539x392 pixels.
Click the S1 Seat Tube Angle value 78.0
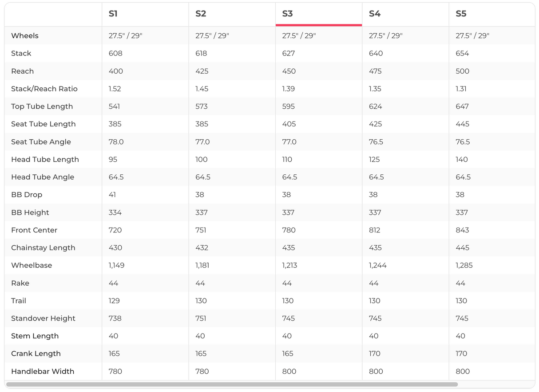point(116,142)
